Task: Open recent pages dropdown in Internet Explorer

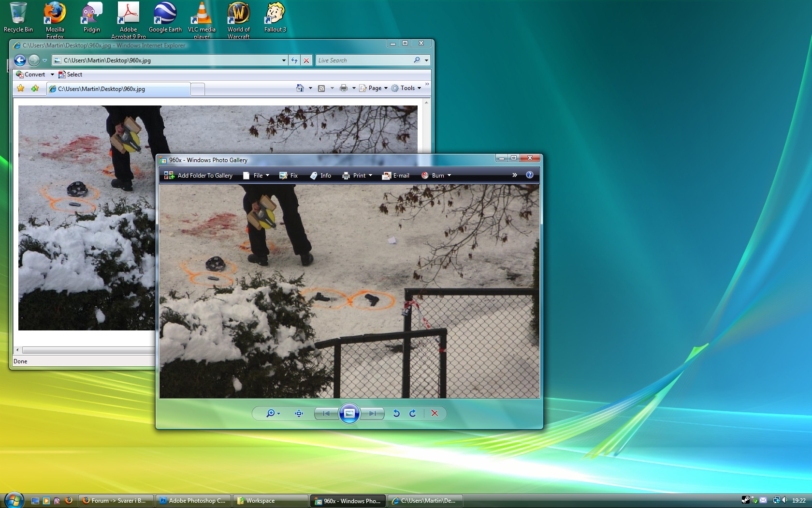Action: pos(44,60)
